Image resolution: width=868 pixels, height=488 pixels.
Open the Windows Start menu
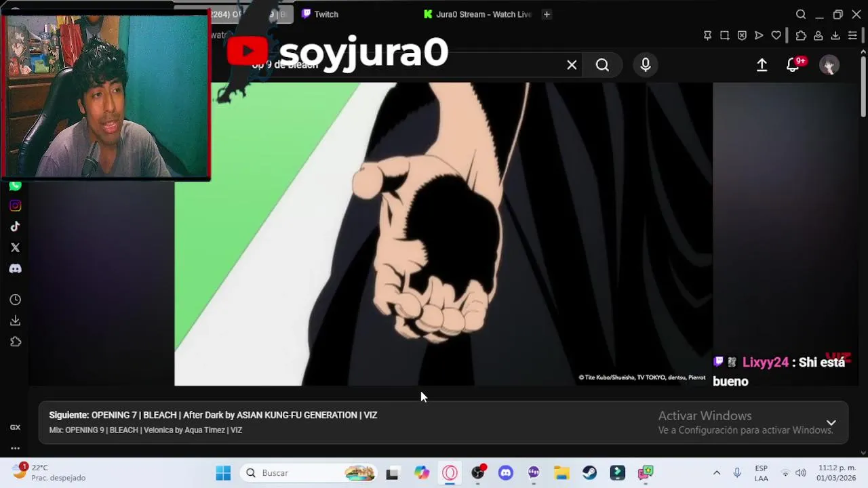point(223,473)
